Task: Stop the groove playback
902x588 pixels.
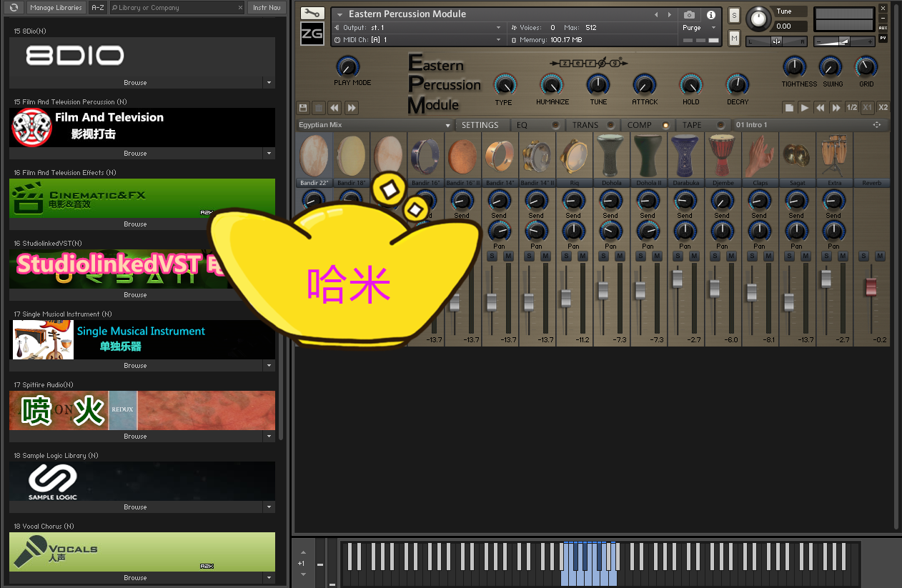Action: tap(789, 108)
